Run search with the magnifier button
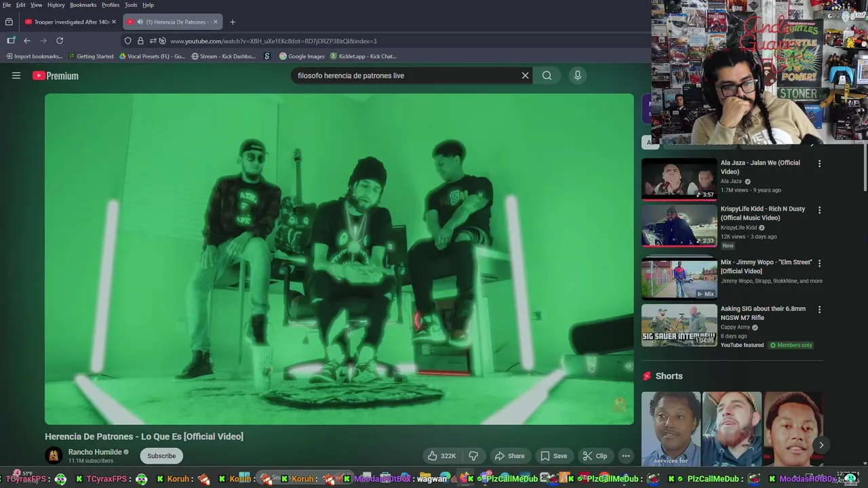 coord(547,76)
